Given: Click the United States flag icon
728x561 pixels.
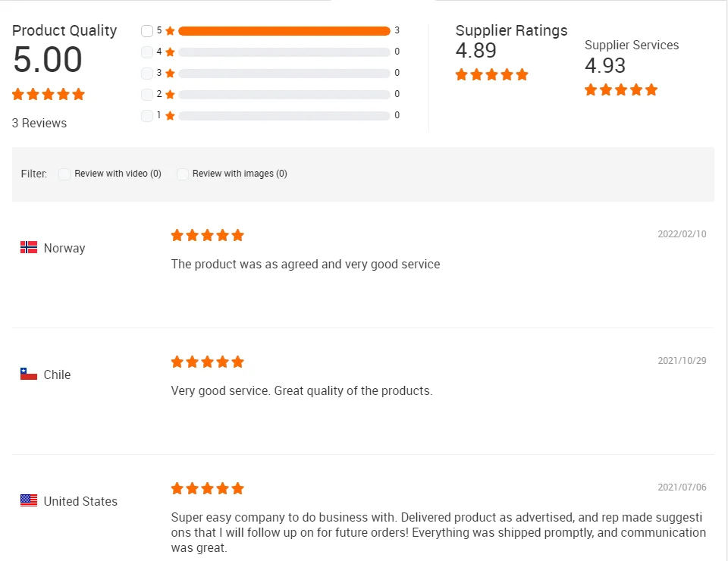Looking at the screenshot, I should 29,500.
